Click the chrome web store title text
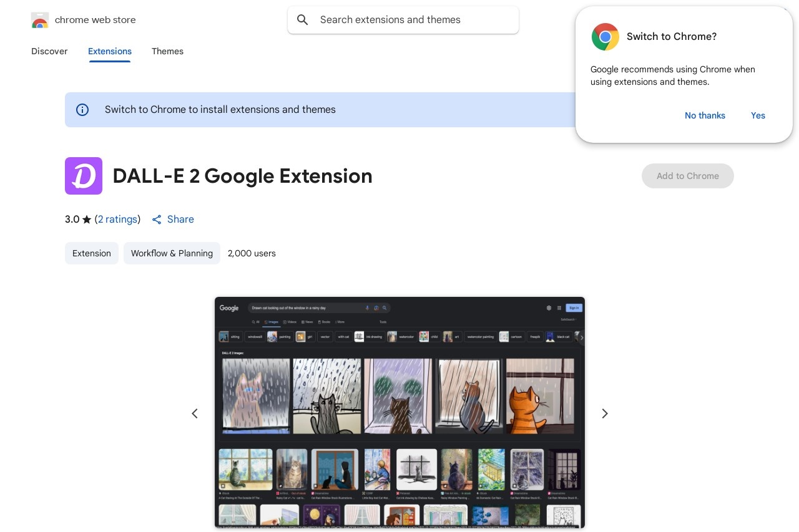Image resolution: width=799 pixels, height=532 pixels. tap(96, 20)
